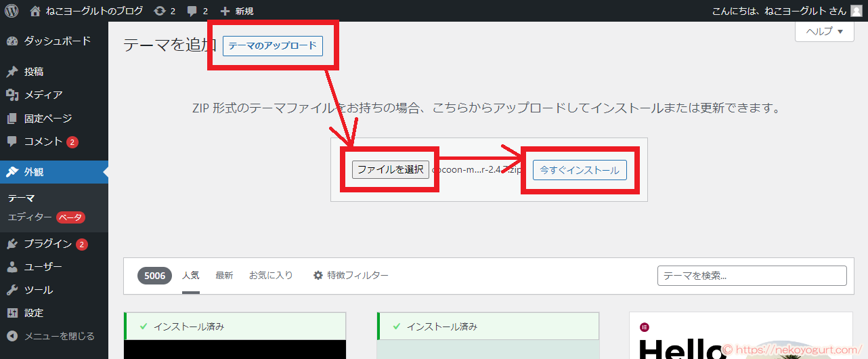This screenshot has height=359, width=868.
Task: Click the updates icon in admin bar
Action: 159,11
